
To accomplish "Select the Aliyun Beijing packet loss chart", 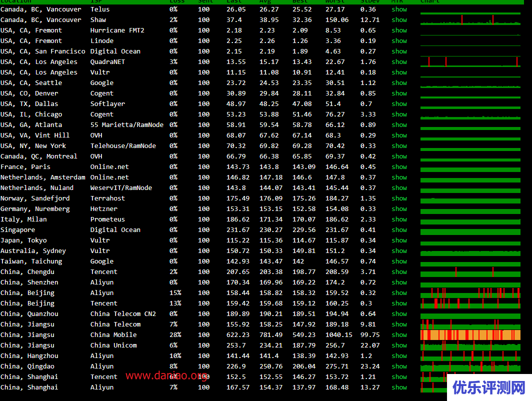I will pyautogui.click(x=470, y=293).
